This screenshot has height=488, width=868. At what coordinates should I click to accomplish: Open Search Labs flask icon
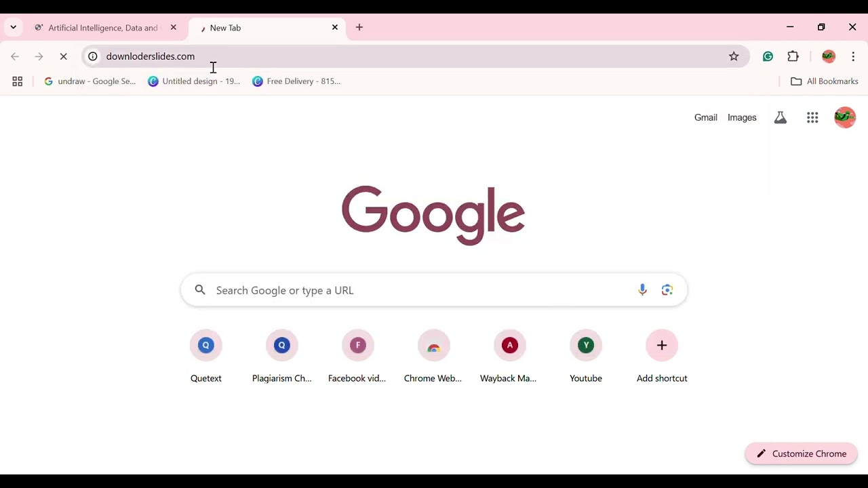click(781, 118)
